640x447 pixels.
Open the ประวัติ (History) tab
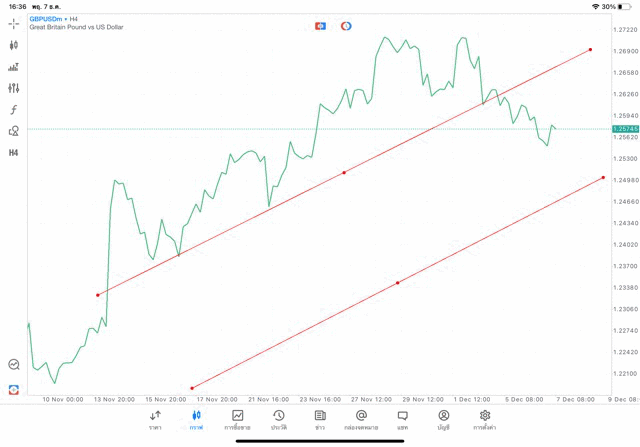tap(279, 419)
